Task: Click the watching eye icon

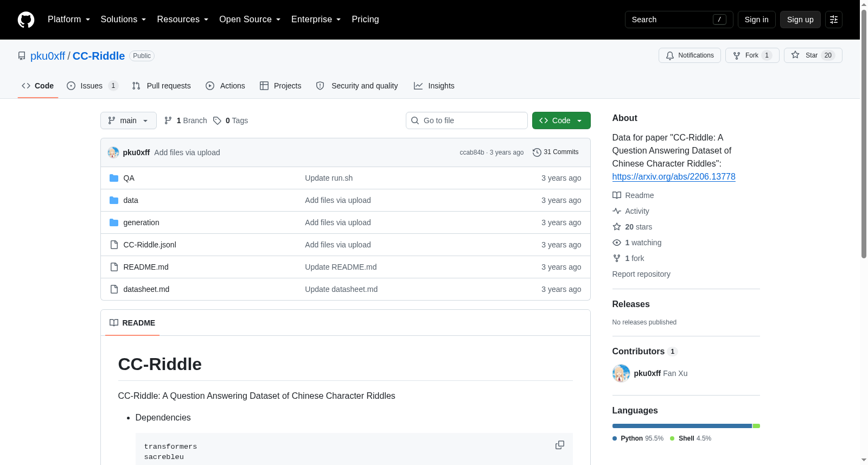Action: 617,243
